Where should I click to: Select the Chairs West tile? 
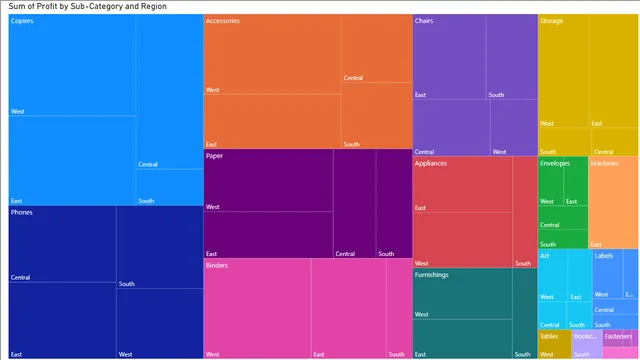514,128
